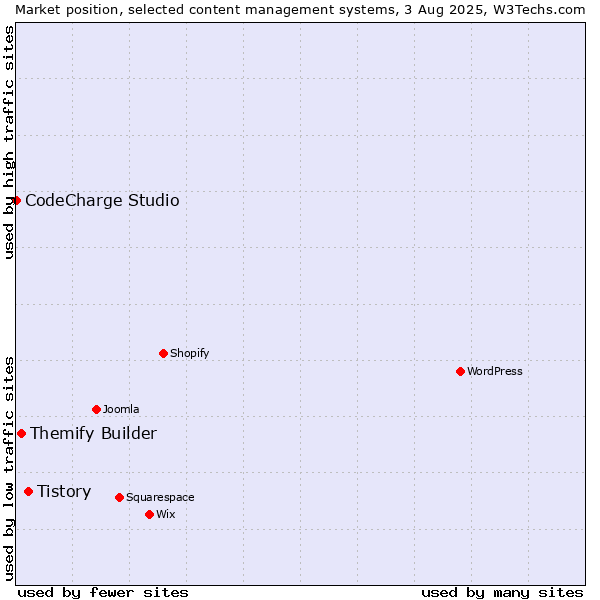Click the 'used by low traffic sites' axis label
600x600 pixels.
(8, 470)
